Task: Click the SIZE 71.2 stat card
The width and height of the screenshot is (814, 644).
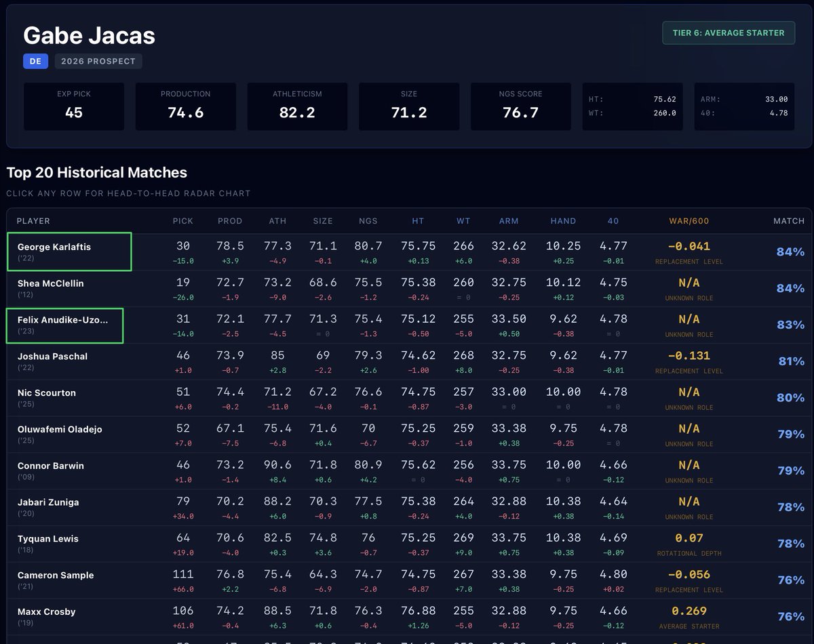Action: click(409, 106)
